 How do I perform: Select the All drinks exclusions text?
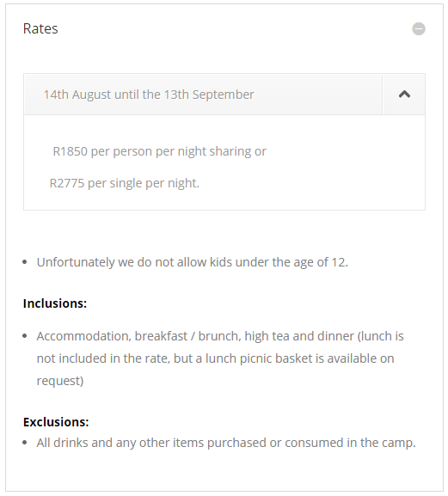point(226,443)
